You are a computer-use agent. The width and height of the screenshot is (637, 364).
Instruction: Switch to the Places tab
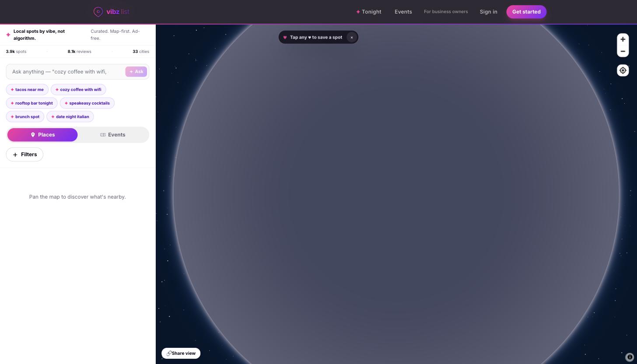pos(42,135)
